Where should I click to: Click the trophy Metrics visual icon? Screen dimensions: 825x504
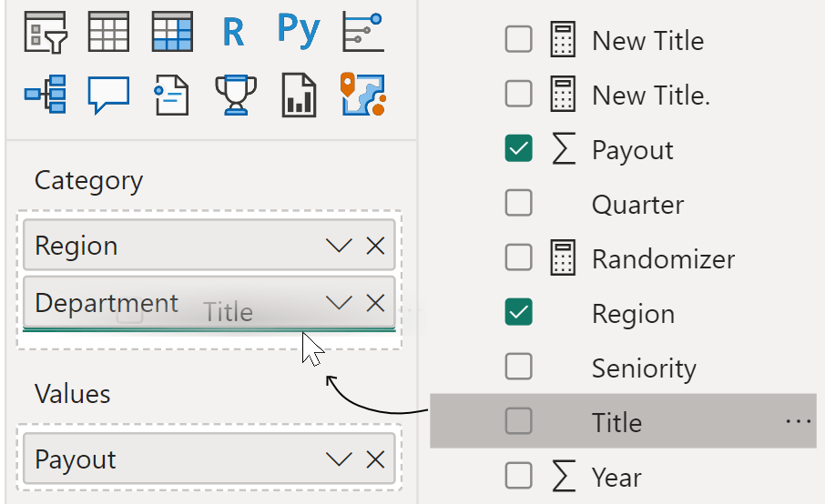click(x=235, y=94)
